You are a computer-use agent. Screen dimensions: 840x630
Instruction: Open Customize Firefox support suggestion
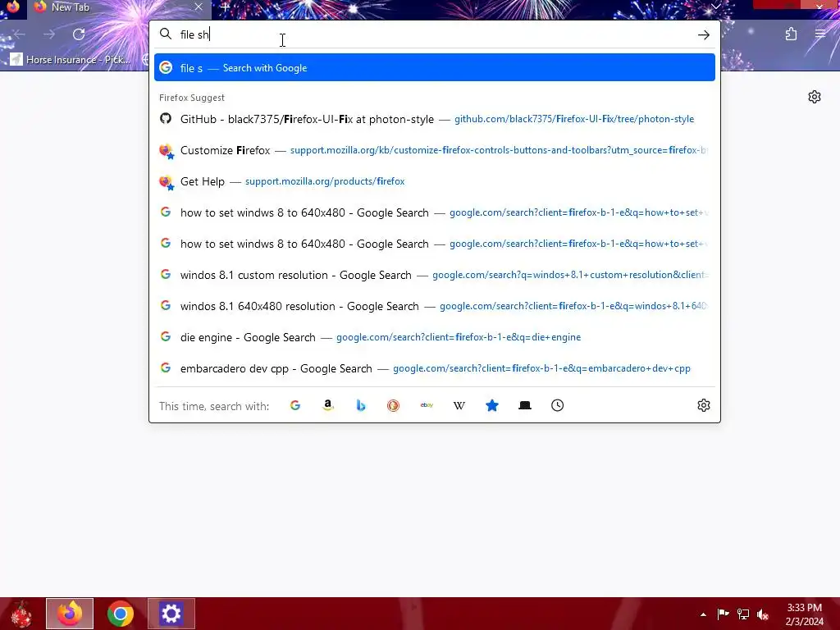435,150
